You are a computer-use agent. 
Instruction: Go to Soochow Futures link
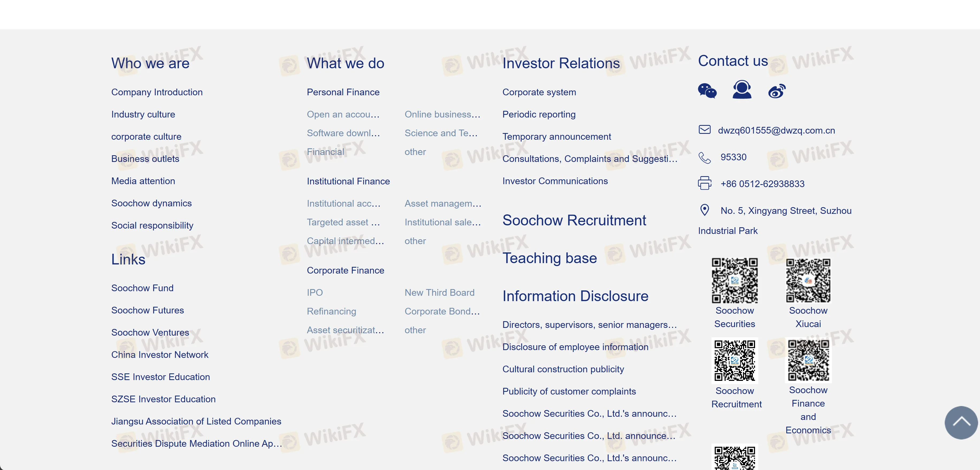(x=147, y=310)
